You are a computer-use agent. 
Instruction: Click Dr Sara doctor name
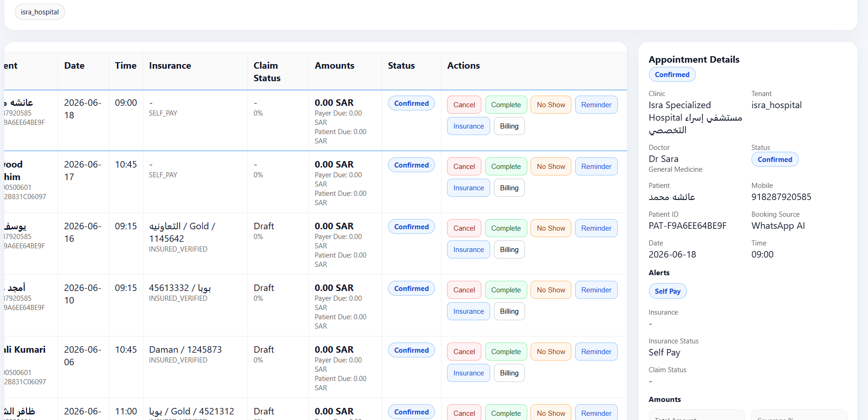click(663, 159)
